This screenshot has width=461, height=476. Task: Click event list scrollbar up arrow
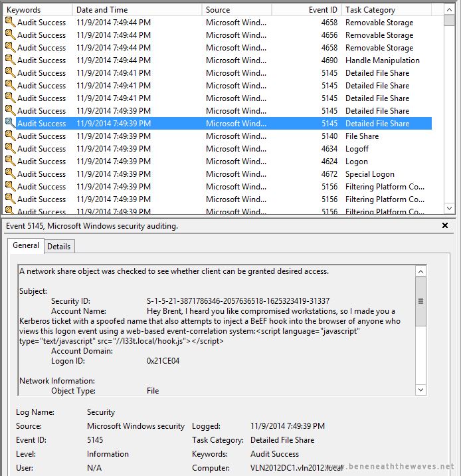pyautogui.click(x=449, y=10)
